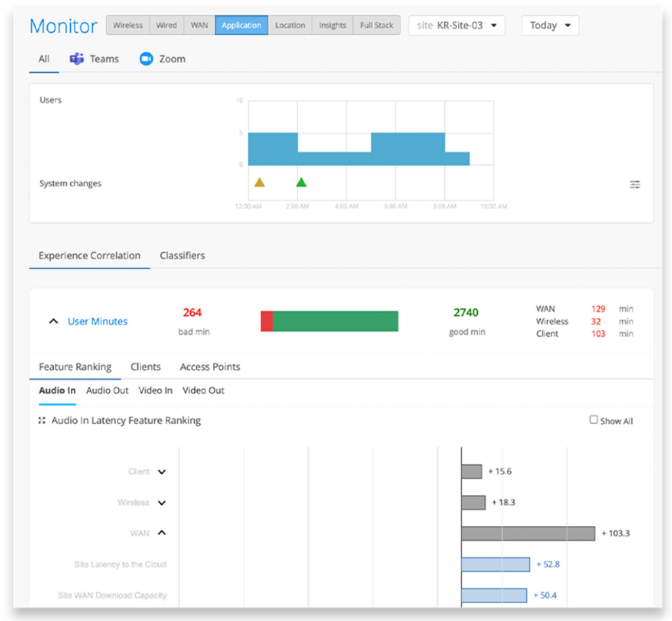Click the expand icon beside Audio In Latency

pyautogui.click(x=41, y=420)
